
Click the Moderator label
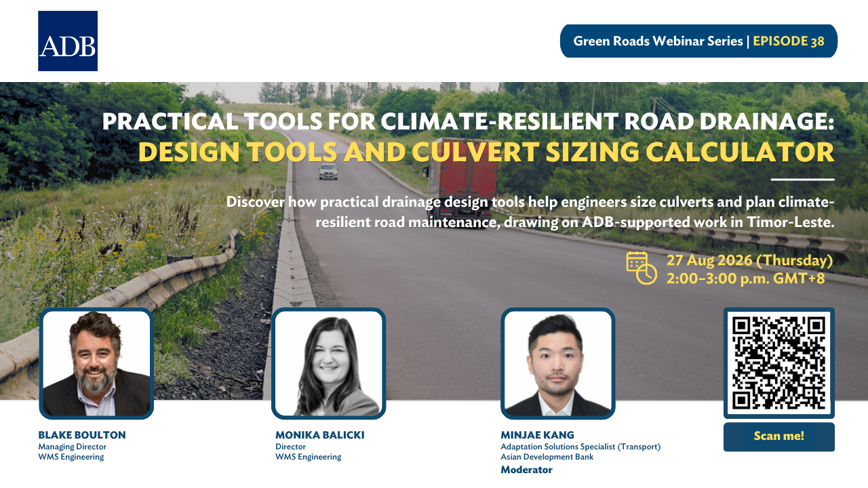click(526, 470)
